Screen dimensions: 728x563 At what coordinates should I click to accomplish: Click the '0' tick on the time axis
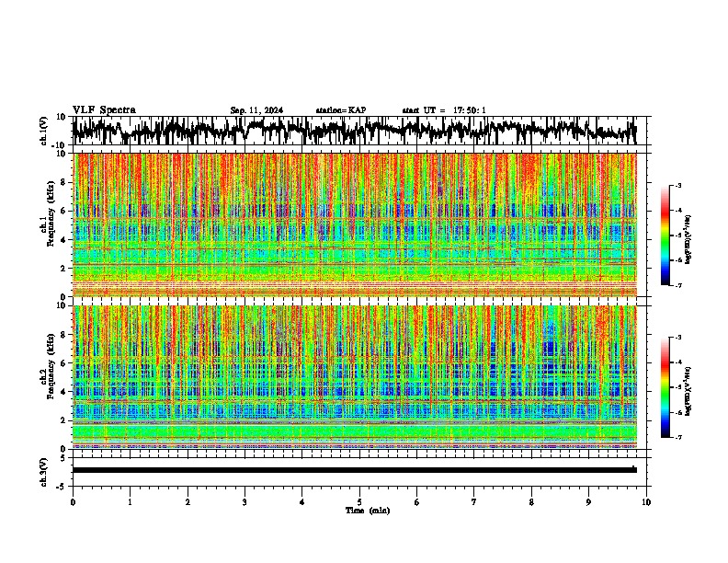pyautogui.click(x=73, y=502)
